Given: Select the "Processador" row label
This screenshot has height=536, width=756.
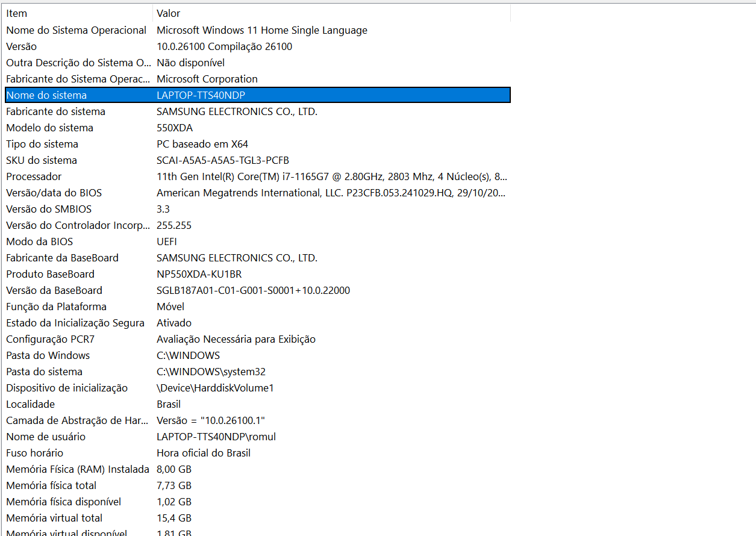Looking at the screenshot, I should tap(34, 176).
